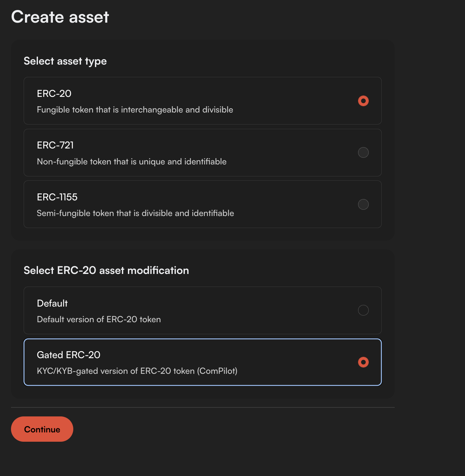The width and height of the screenshot is (465, 476).
Task: Click the Continue button
Action: (x=42, y=429)
